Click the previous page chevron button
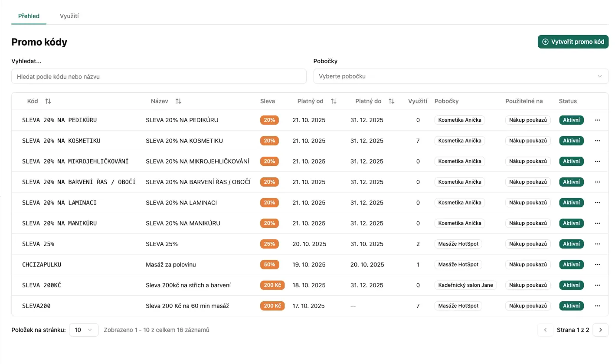 coord(545,330)
